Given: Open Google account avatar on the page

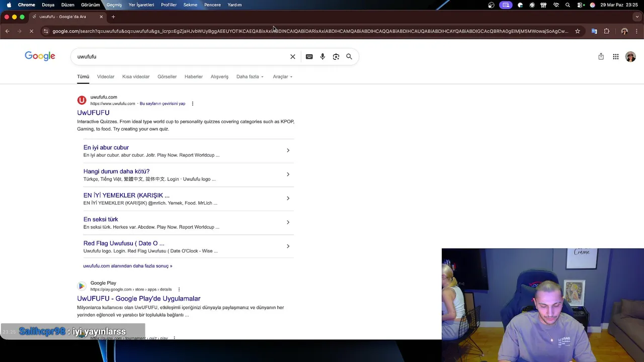Looking at the screenshot, I should pyautogui.click(x=630, y=57).
